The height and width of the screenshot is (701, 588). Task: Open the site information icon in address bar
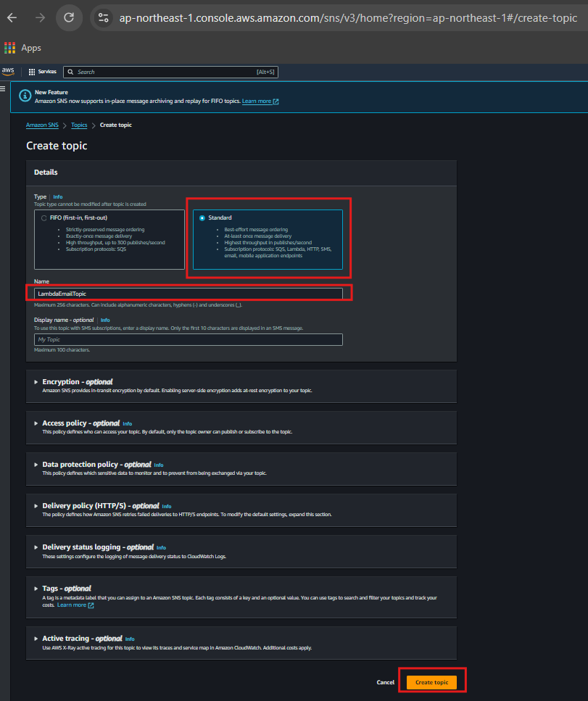pyautogui.click(x=104, y=18)
